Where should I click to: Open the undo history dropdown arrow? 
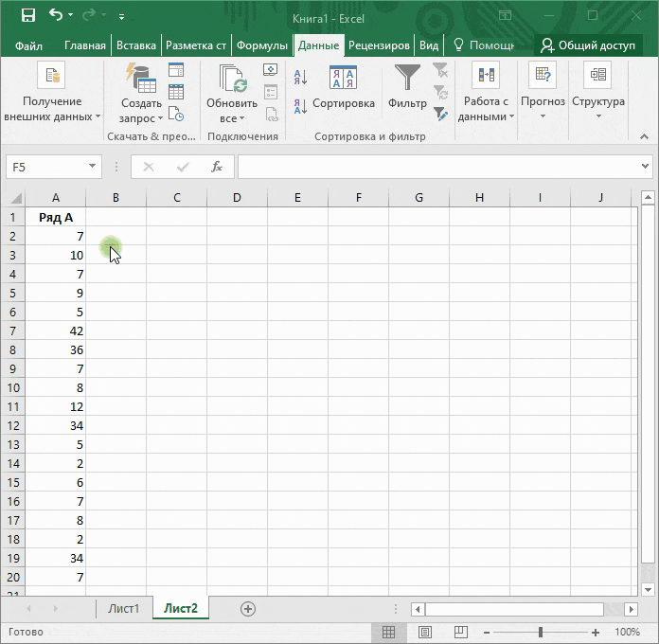(71, 15)
